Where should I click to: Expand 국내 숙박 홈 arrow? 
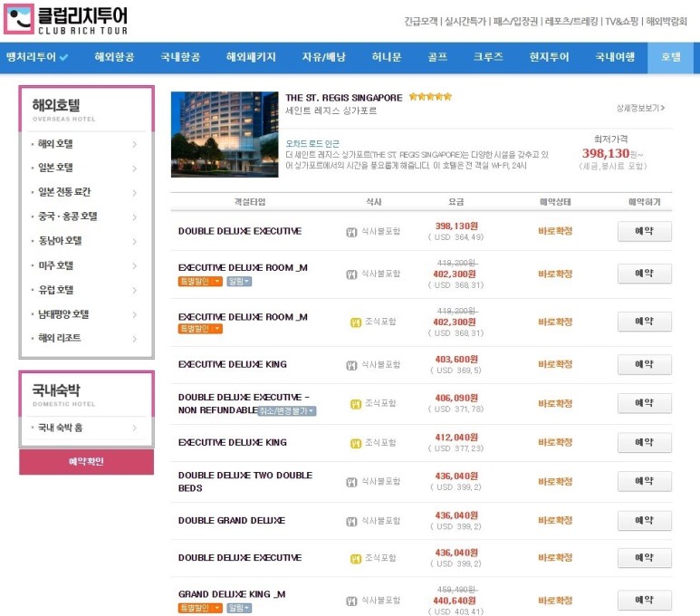(134, 428)
